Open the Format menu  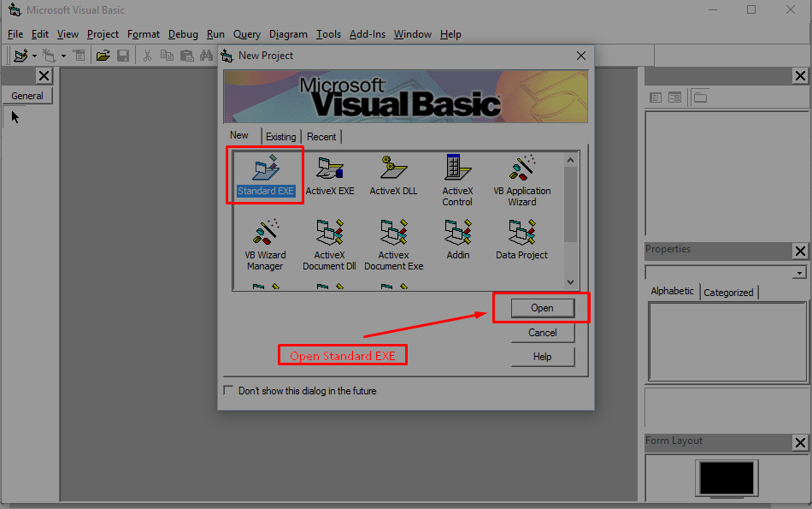tap(144, 34)
